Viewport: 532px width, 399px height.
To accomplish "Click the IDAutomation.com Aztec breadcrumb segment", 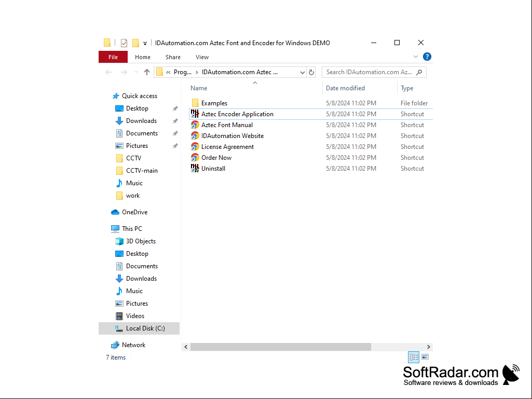I will click(240, 72).
